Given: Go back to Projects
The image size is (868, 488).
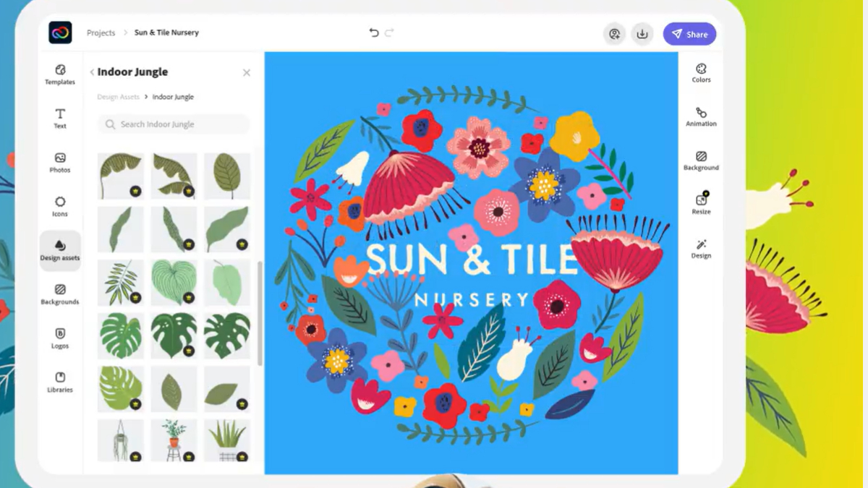Looking at the screenshot, I should point(101,33).
